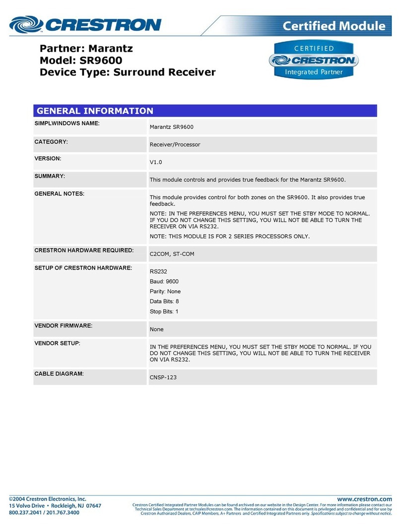The image size is (401, 532).
Task: Select the 'None' vendor firmware value
Action: 156,329
